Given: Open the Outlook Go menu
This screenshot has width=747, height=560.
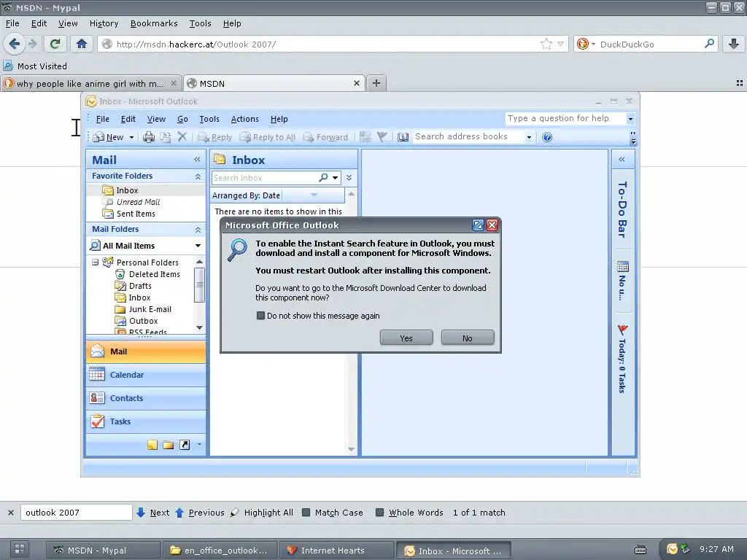Looking at the screenshot, I should [x=182, y=119].
